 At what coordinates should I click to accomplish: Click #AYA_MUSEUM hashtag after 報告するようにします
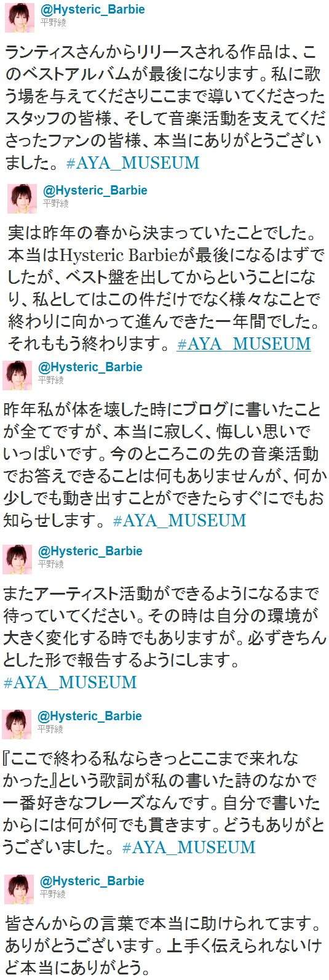70,683
